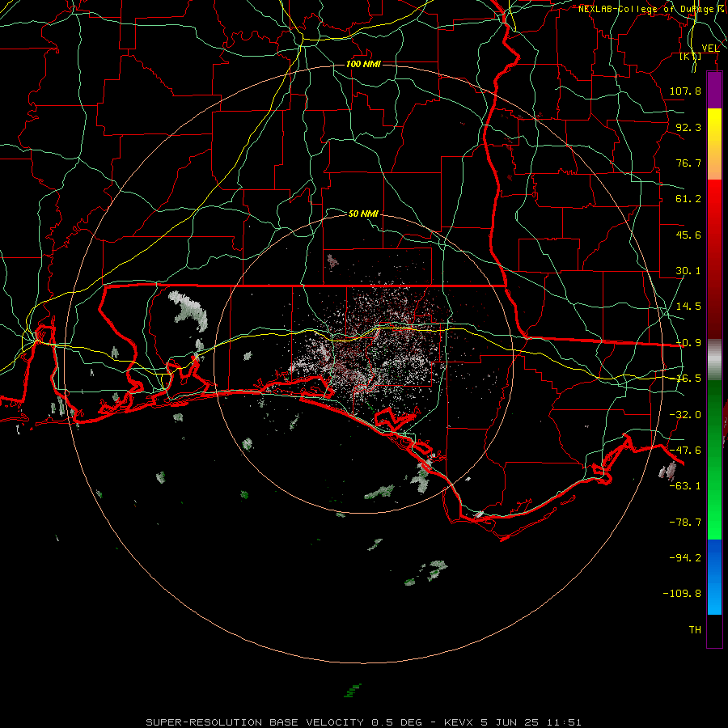Click the Super-Resolution Base Velocity caption
Screen dimensions: 728x728
[363, 722]
